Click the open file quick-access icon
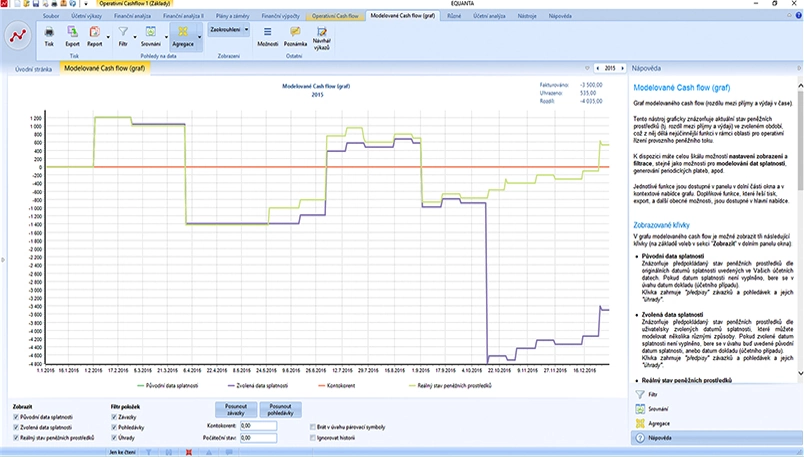 pos(26,4)
